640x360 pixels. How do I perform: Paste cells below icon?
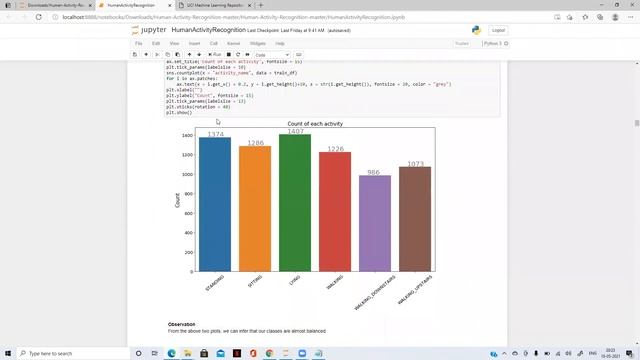click(178, 55)
